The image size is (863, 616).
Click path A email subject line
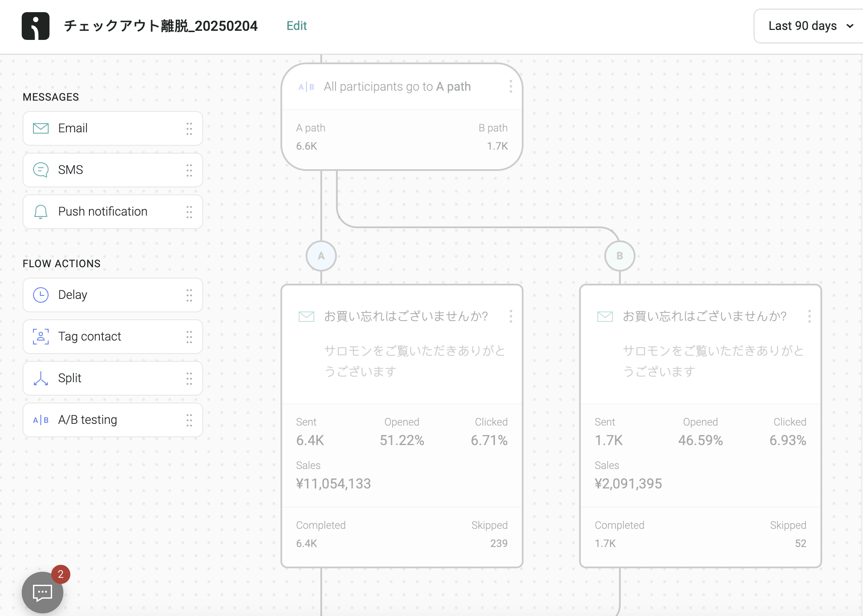point(406,316)
